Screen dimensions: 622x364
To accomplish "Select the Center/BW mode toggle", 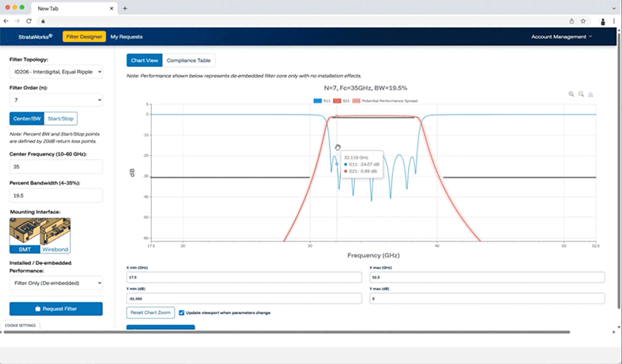I will [27, 119].
